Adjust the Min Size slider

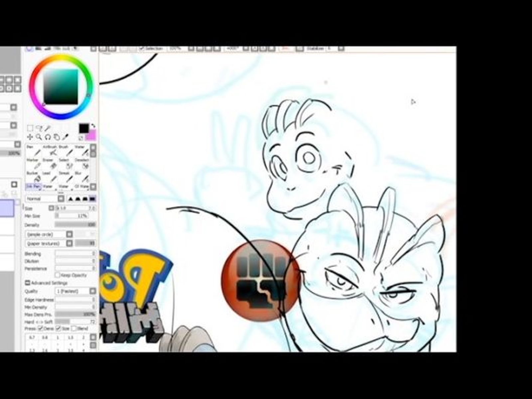tap(71, 216)
